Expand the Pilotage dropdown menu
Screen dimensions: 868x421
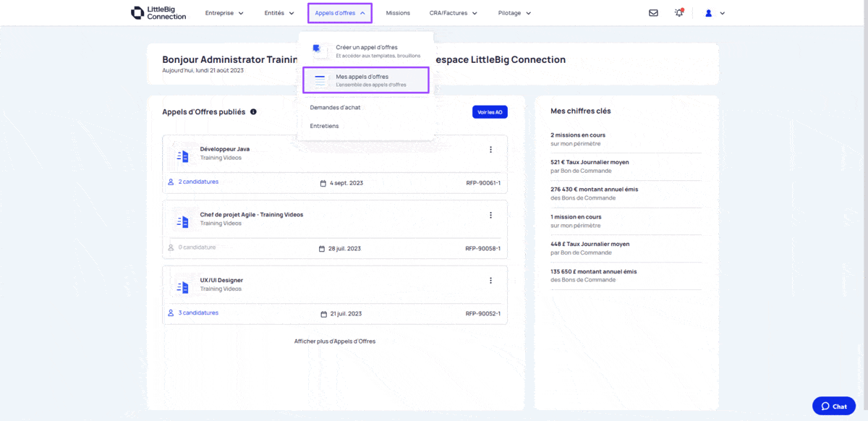[x=514, y=13]
